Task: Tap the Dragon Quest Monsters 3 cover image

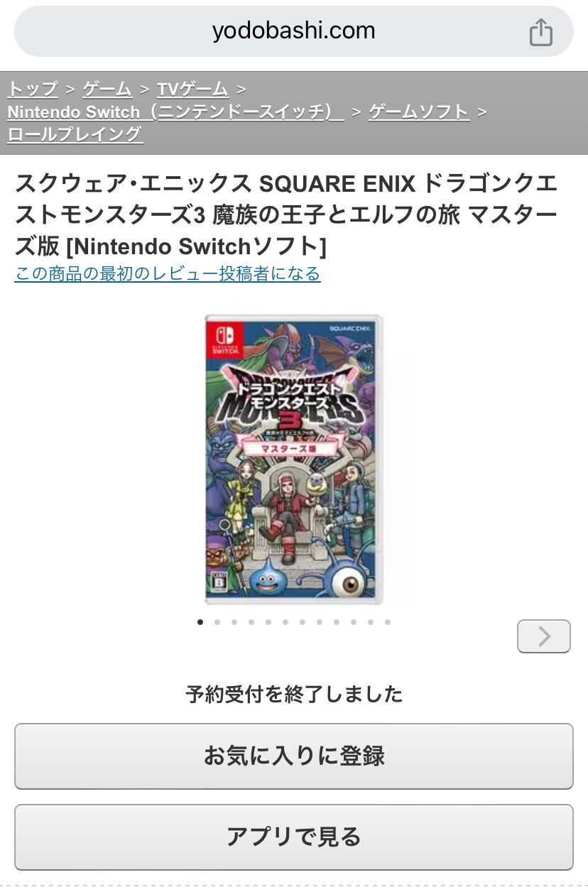Action: [294, 459]
